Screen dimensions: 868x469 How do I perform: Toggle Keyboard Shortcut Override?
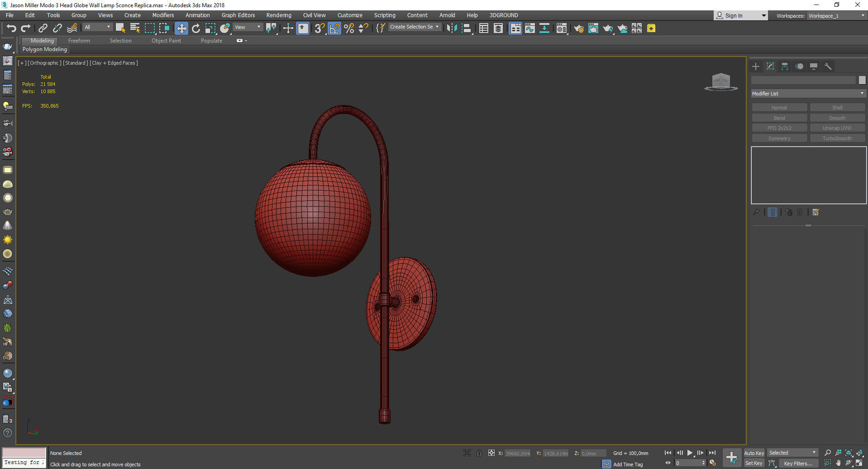(303, 28)
